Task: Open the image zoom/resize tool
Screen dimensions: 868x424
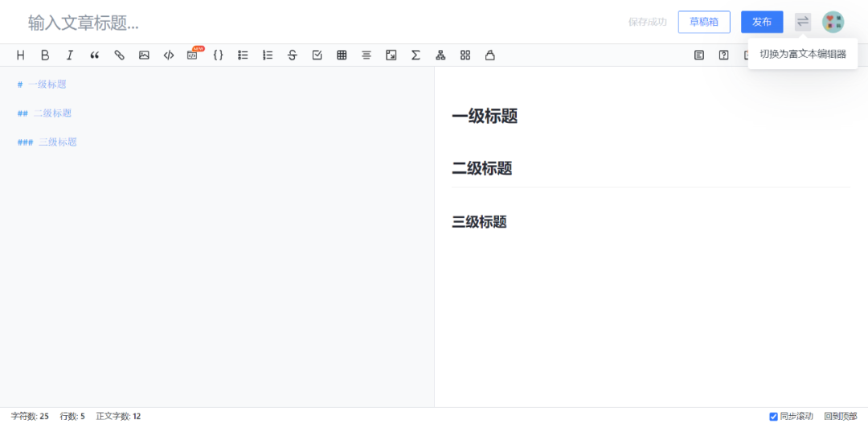Action: (391, 55)
